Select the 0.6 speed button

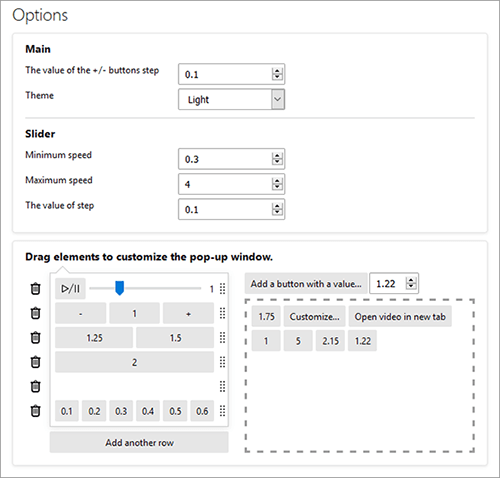(202, 411)
